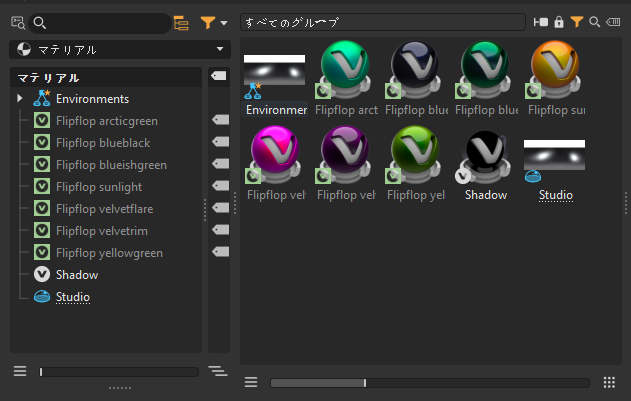Click the tag icon for Flipflop blueblack
631x401 pixels.
(220, 142)
